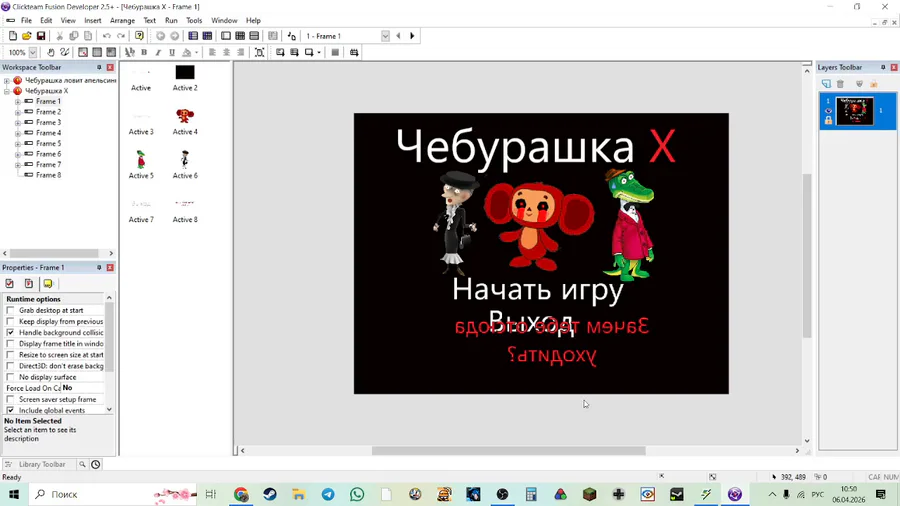Click the clock icon beside Library Toolbar

point(96,464)
